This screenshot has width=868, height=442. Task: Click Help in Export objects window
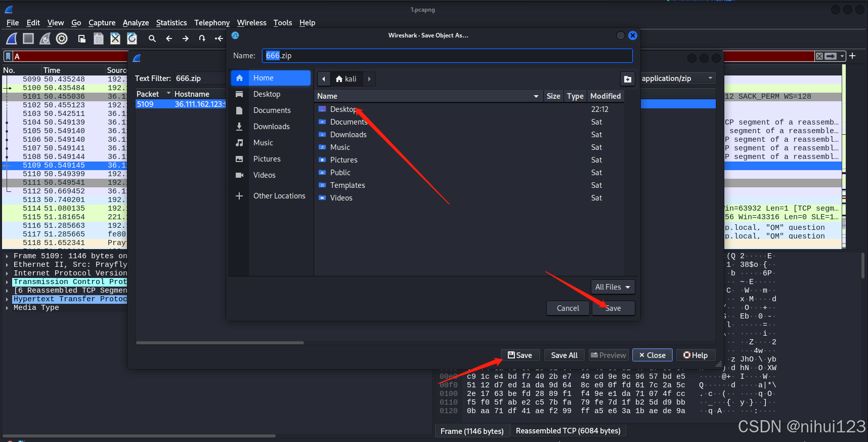(696, 355)
